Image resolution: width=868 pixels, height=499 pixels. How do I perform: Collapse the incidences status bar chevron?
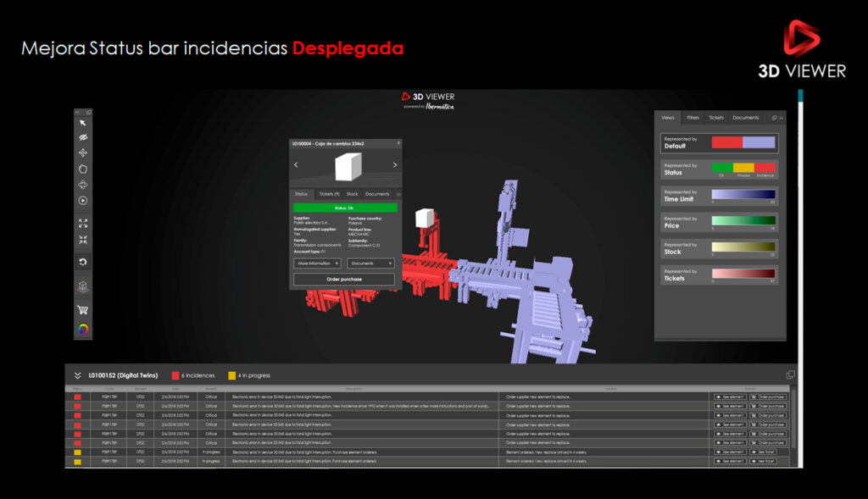point(77,375)
